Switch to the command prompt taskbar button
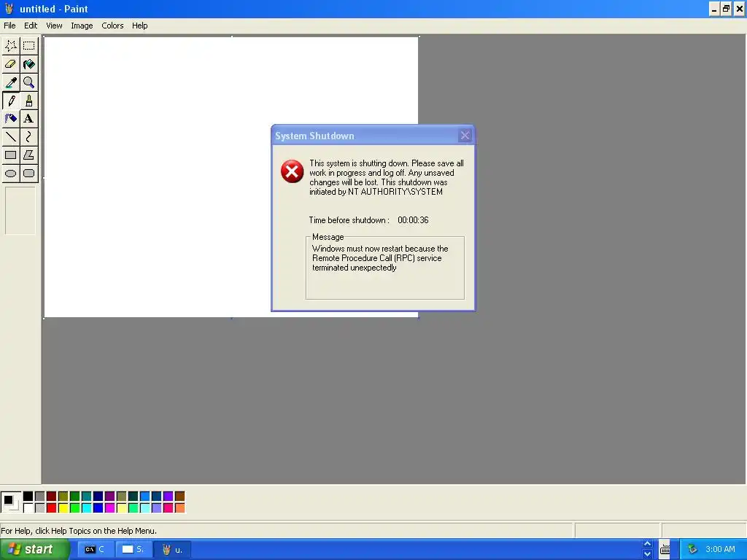Viewport: 747px width, 560px height. [x=95, y=550]
